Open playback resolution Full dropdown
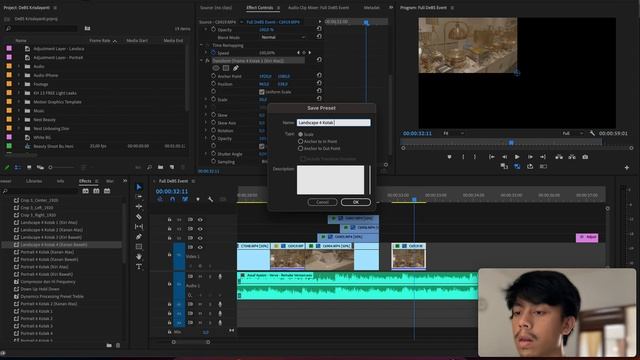This screenshot has width=640, height=360. tap(573, 133)
